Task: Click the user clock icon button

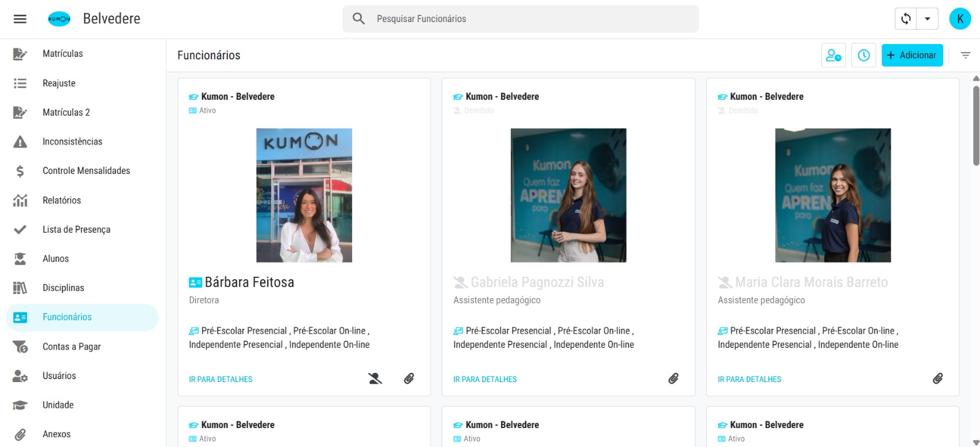Action: pyautogui.click(x=834, y=55)
